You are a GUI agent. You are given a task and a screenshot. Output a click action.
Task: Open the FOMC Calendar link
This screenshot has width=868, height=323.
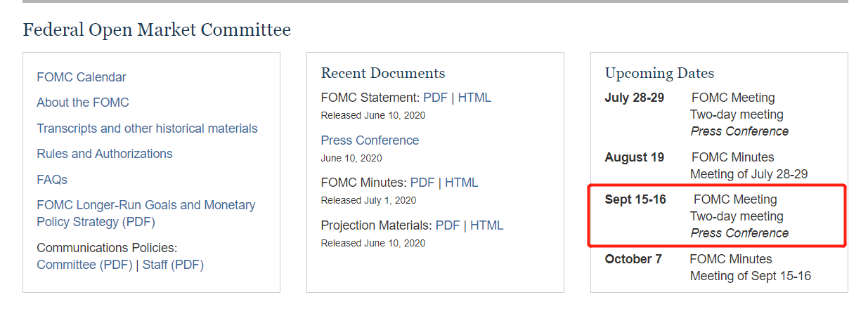point(82,77)
